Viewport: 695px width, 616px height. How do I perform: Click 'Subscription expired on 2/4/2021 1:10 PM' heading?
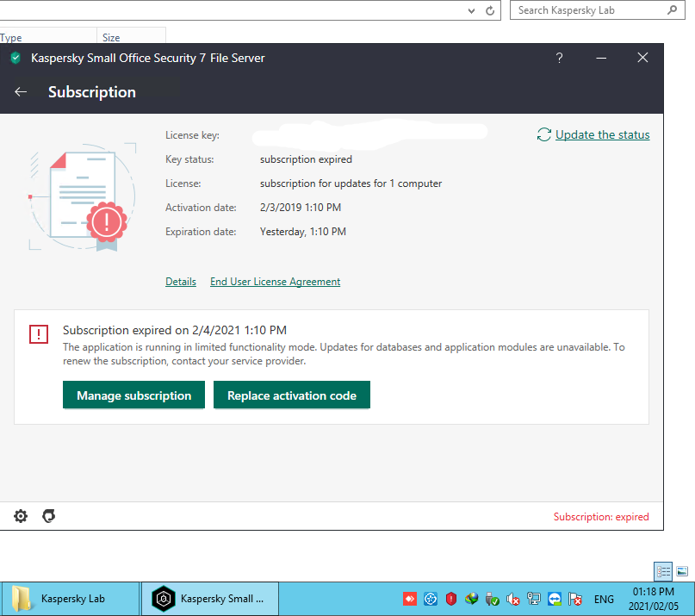point(175,330)
